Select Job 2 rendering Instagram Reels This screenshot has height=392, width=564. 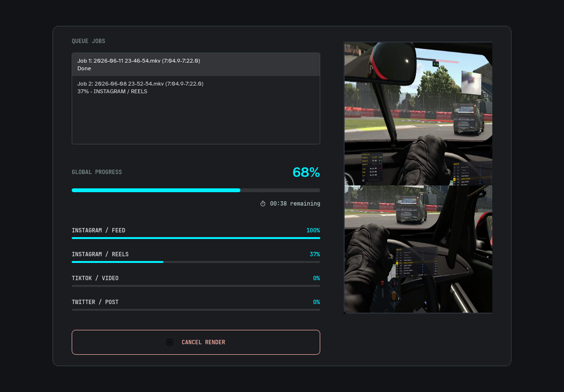click(196, 87)
